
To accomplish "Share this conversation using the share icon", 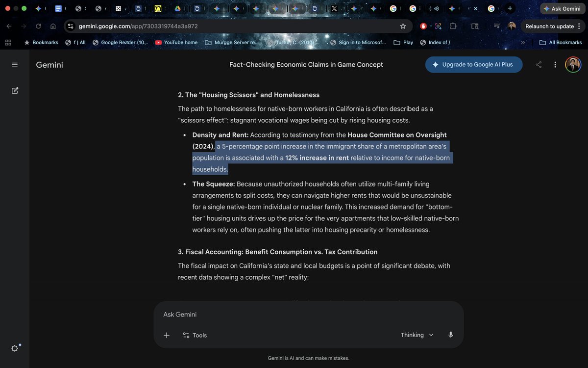I will point(539,65).
